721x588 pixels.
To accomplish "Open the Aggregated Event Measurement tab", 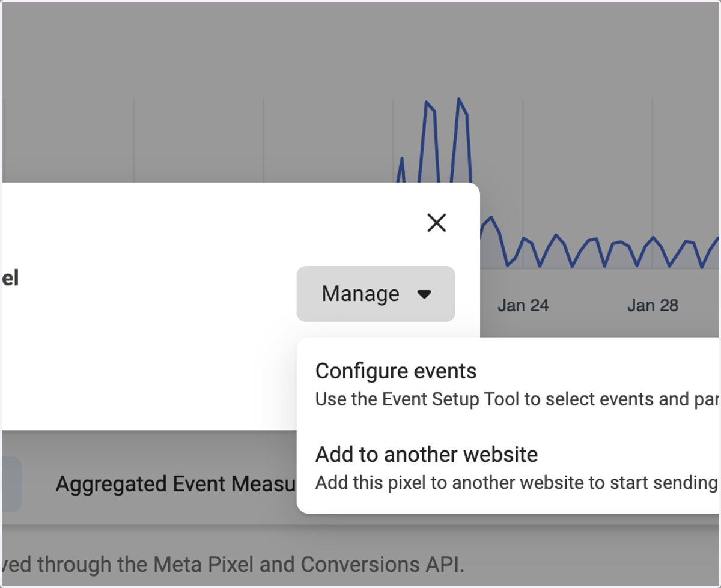I will (176, 484).
